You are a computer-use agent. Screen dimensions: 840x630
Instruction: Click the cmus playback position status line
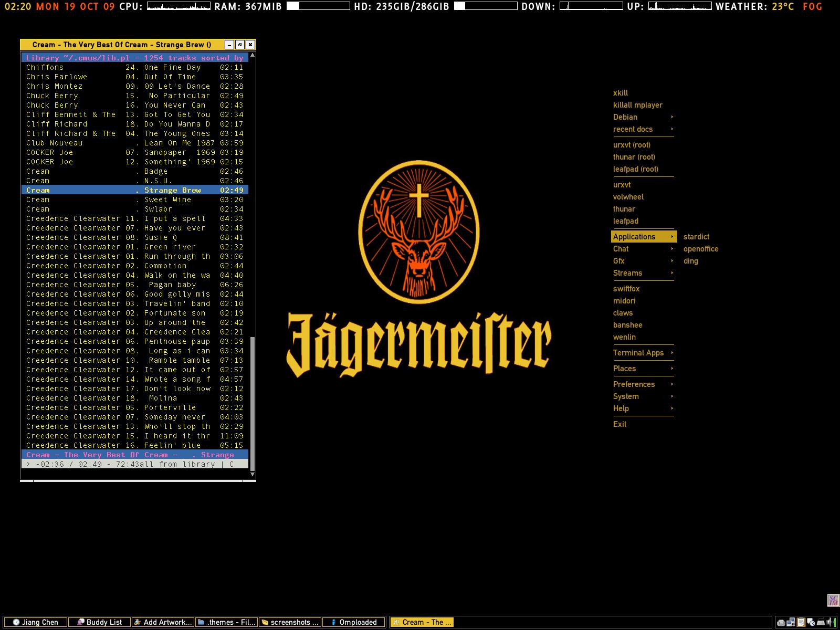point(135,464)
